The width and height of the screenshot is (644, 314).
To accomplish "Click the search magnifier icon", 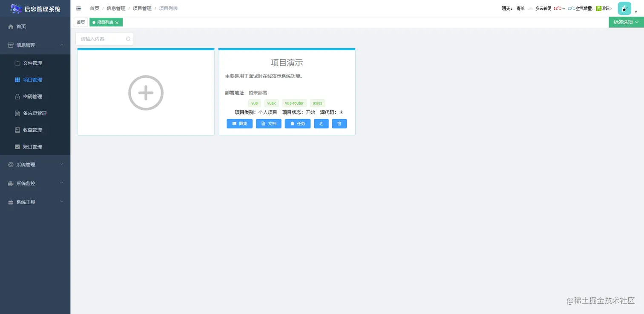I will (128, 39).
